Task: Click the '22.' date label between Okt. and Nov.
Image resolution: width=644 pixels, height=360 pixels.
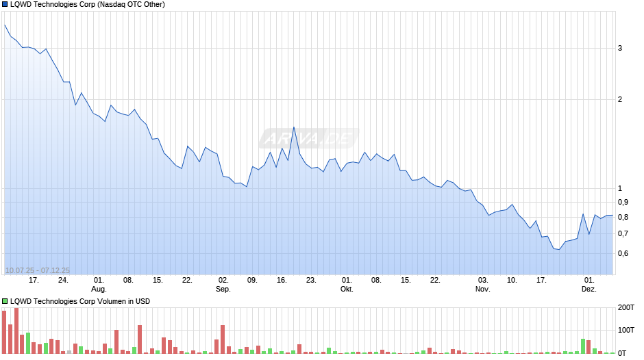Action: 435,281
